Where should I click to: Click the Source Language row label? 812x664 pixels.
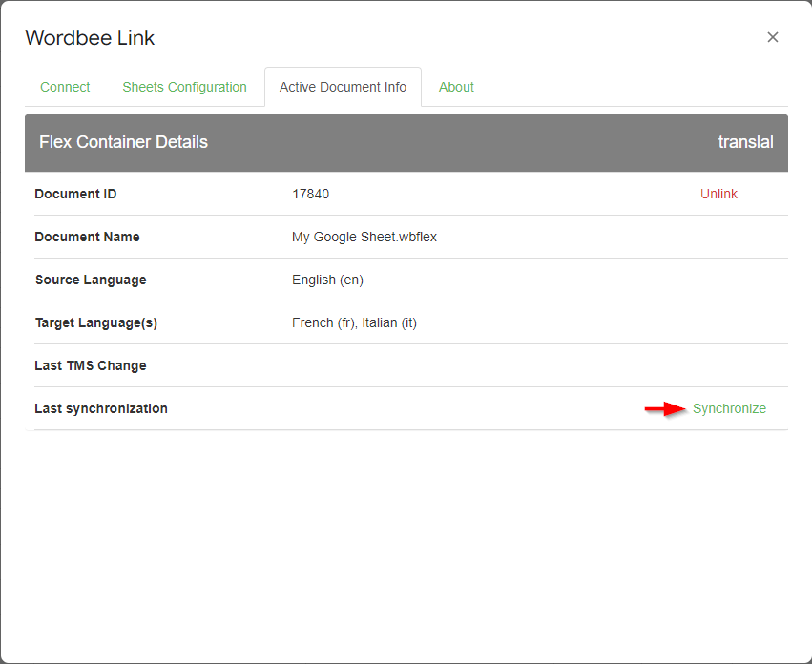coord(91,280)
